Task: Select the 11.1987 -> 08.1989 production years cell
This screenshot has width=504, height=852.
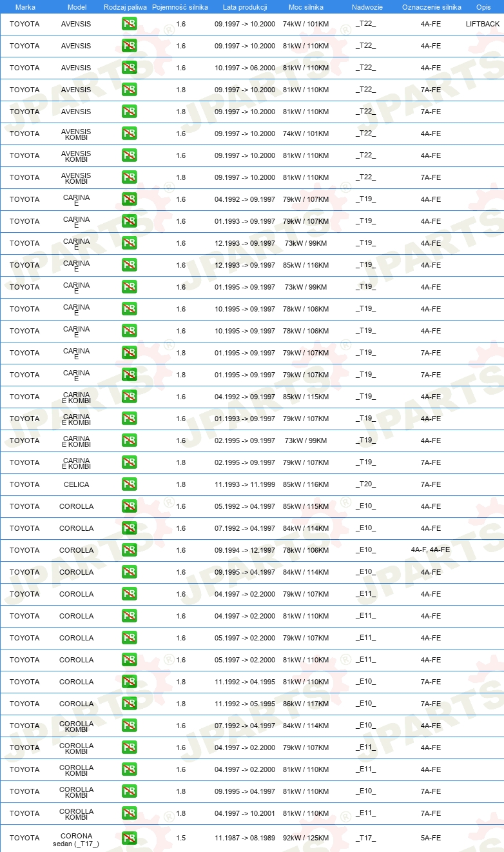Action: coord(245,838)
